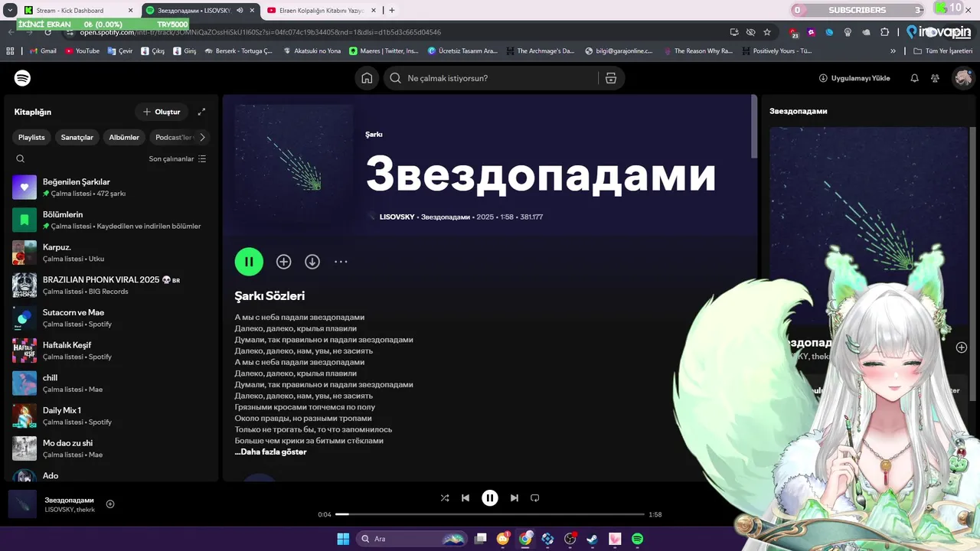Screen dimensions: 980x551
Task: Skip to the previous track
Action: pyautogui.click(x=465, y=498)
